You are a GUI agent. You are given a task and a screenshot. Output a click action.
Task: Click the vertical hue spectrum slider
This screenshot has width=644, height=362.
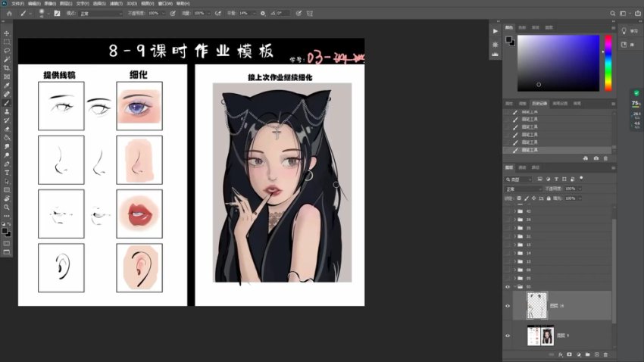[x=608, y=62]
